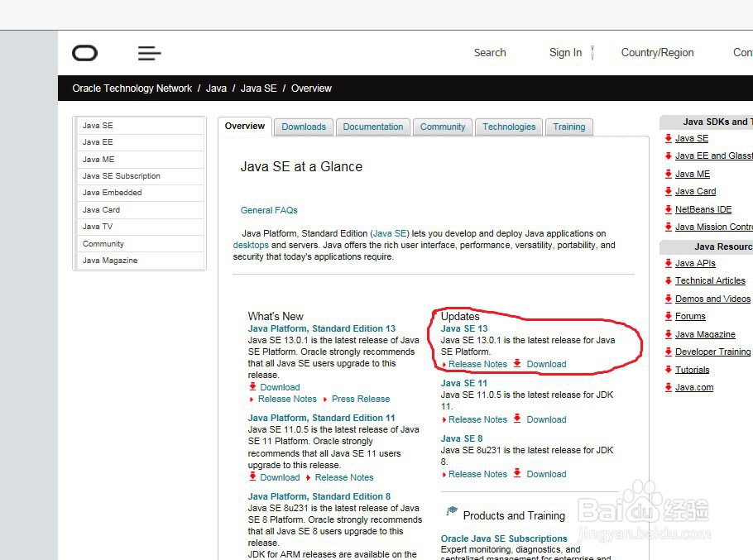Click red arrow icon beside Developer Training
Screen dimensions: 753x560
668,352
